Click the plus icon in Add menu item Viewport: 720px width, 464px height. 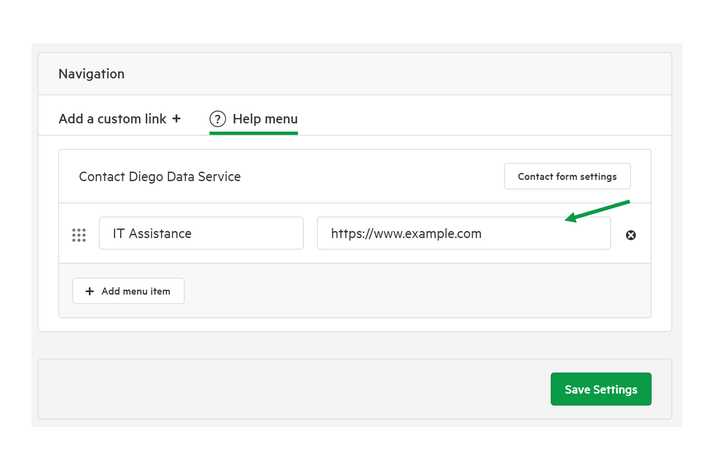pyautogui.click(x=90, y=291)
